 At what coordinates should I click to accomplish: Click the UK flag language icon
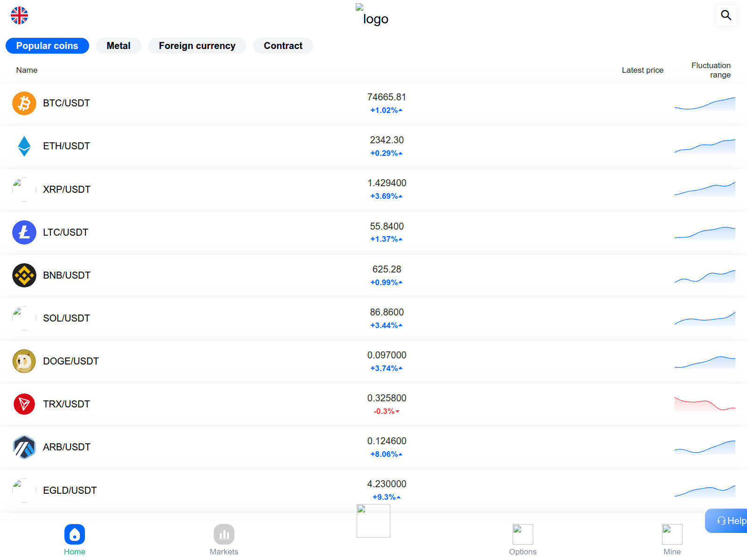pos(20,15)
